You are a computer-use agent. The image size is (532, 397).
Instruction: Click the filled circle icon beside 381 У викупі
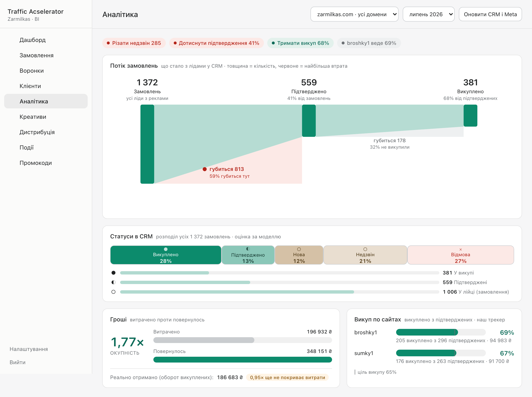[113, 273]
